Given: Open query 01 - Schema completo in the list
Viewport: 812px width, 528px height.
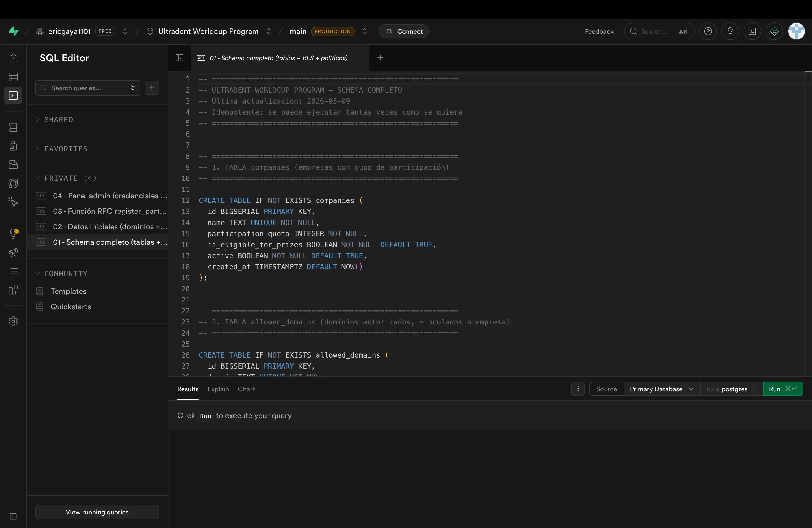Looking at the screenshot, I should (x=97, y=242).
